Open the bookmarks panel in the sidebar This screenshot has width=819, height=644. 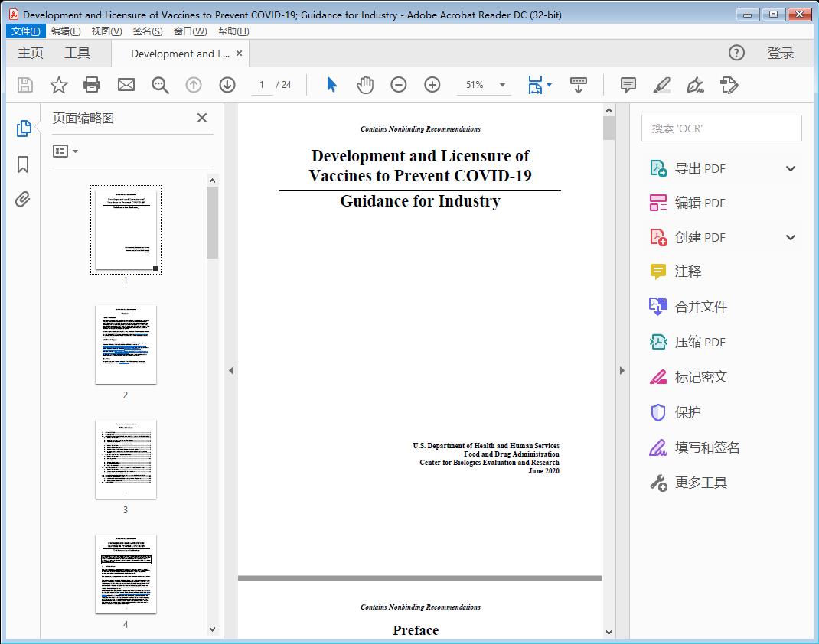pyautogui.click(x=23, y=164)
